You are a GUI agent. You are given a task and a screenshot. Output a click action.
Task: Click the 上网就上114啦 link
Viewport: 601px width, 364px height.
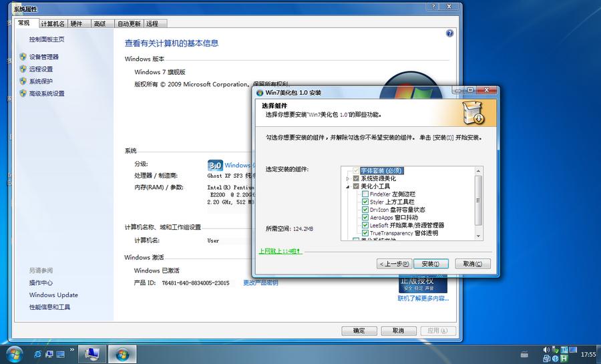(x=280, y=251)
